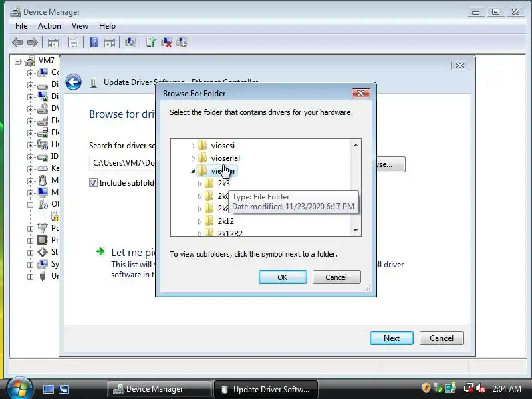Click the Back arrow toolbar icon in Device Manager

click(17, 43)
